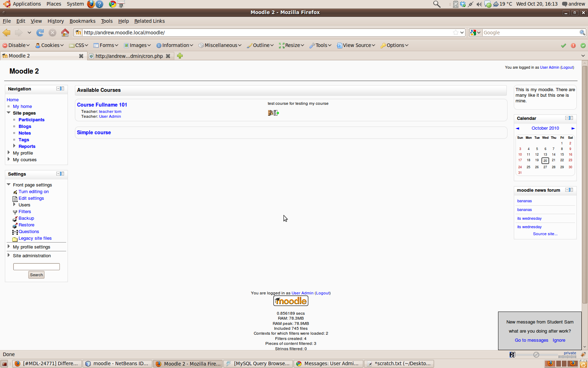
Task: Click self enrolment icon for Course Fullname 101
Action: tap(276, 113)
